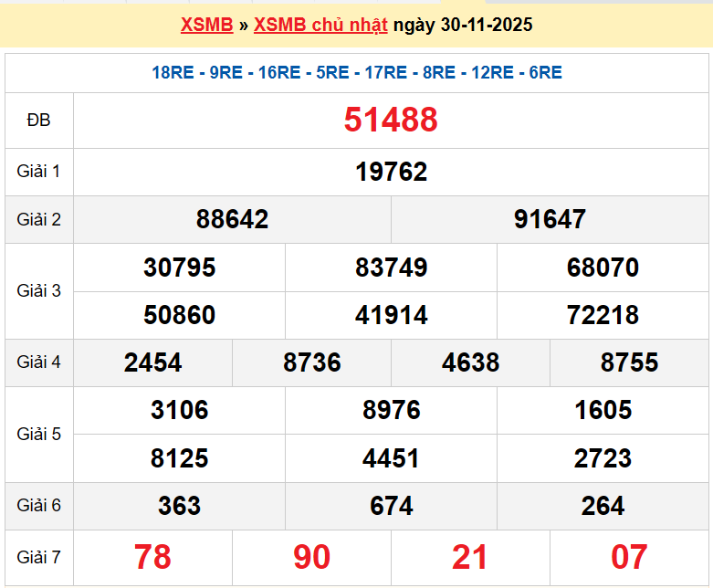Select the Giải 3 number 30795
Screen dimensions: 713x588
(x=179, y=268)
